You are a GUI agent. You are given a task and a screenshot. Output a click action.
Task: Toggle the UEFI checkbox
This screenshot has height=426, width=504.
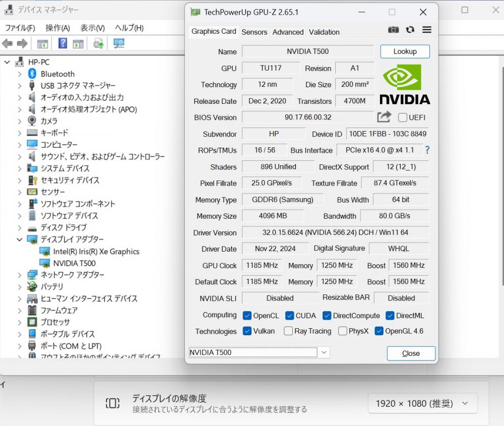click(402, 117)
